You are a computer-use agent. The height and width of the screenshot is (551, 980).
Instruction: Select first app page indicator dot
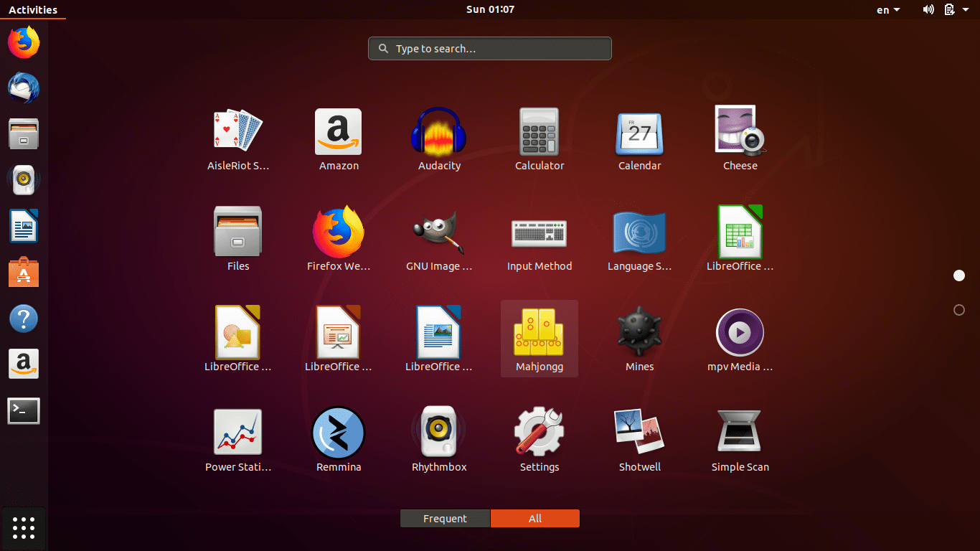point(959,275)
